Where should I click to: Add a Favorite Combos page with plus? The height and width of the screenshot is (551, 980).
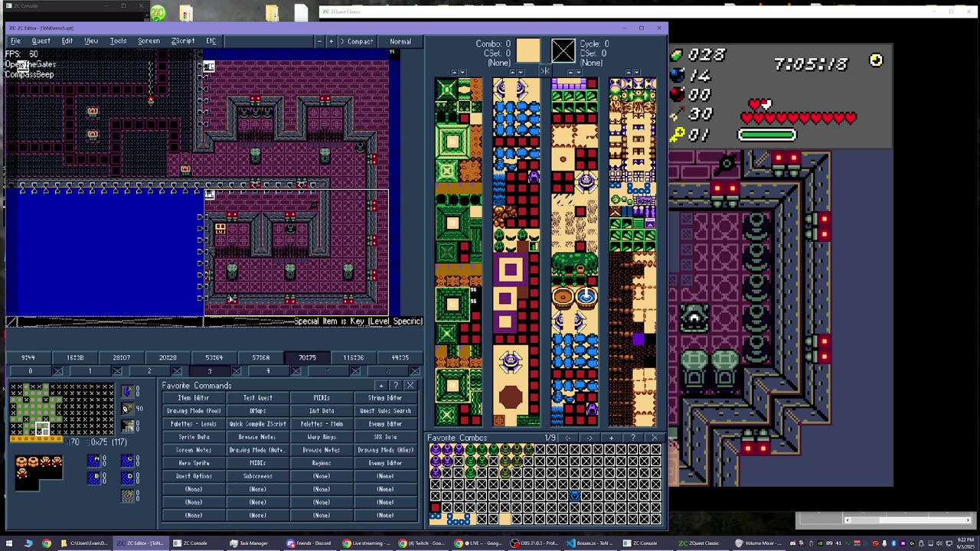611,438
